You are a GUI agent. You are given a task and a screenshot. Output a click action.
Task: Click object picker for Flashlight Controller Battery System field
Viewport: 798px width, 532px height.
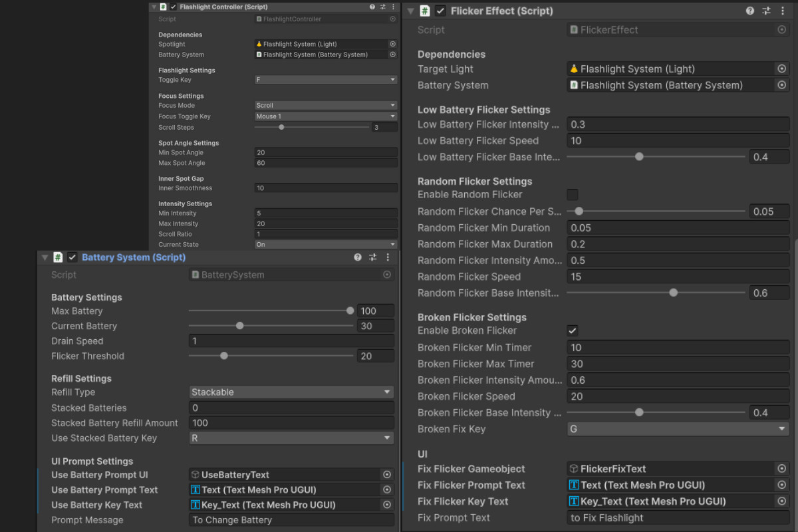tap(392, 55)
